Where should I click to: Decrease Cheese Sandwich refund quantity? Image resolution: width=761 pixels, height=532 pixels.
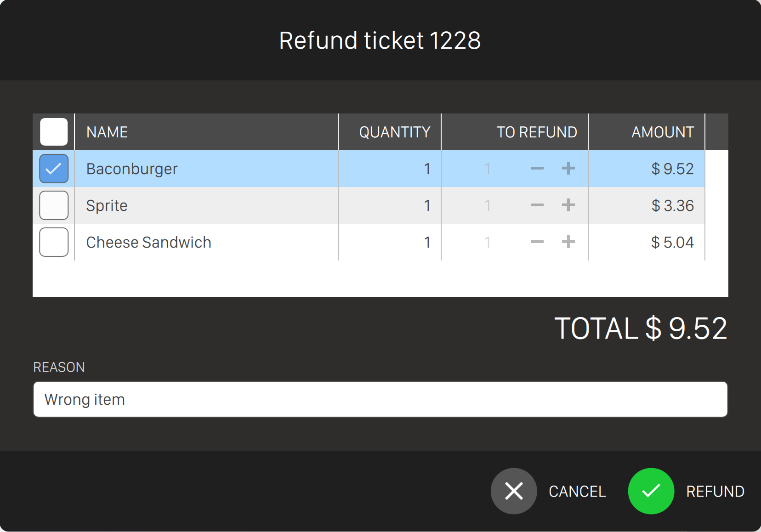537,242
